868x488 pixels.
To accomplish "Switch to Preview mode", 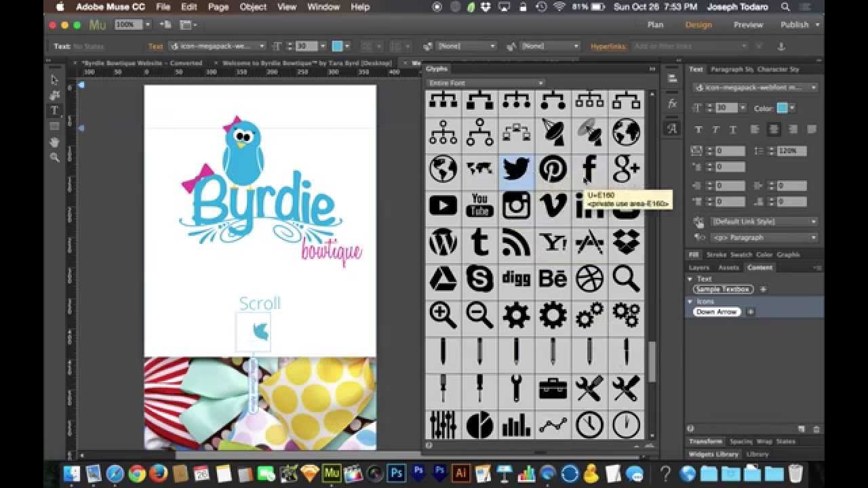I will pos(748,24).
